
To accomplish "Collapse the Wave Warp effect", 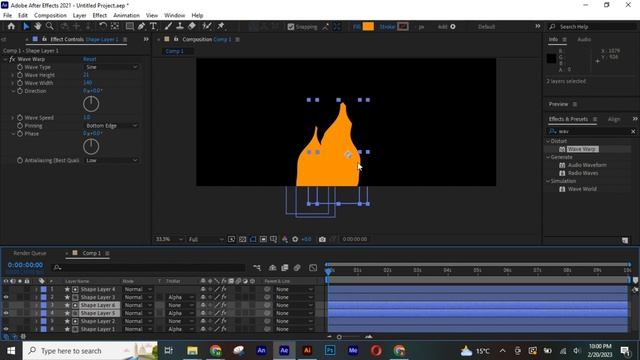I will coord(5,59).
